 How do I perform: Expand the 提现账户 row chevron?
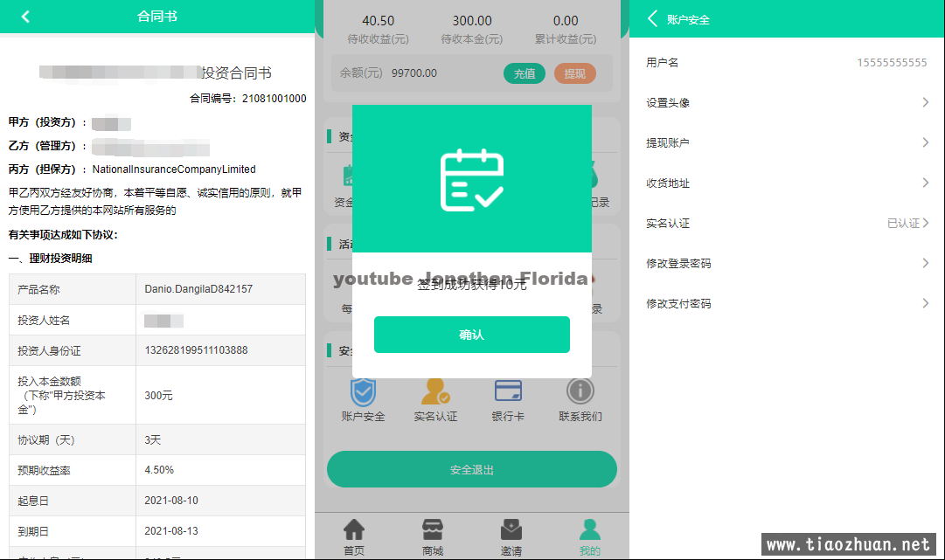coord(925,143)
